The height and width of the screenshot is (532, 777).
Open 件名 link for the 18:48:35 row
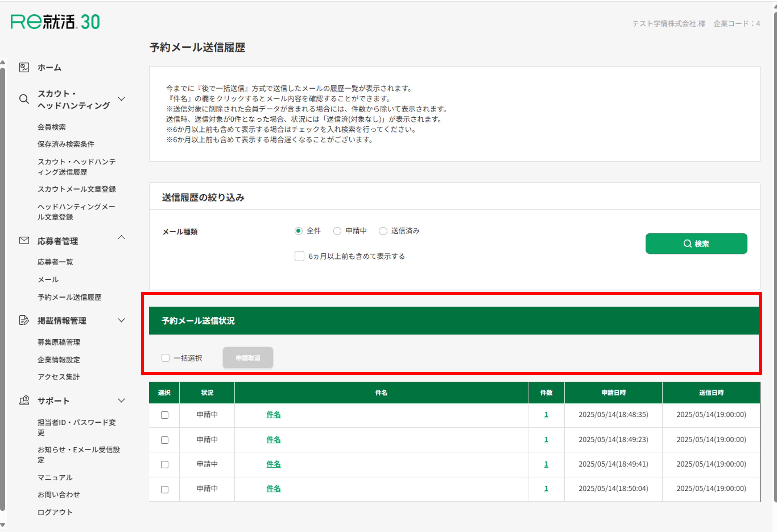[274, 415]
